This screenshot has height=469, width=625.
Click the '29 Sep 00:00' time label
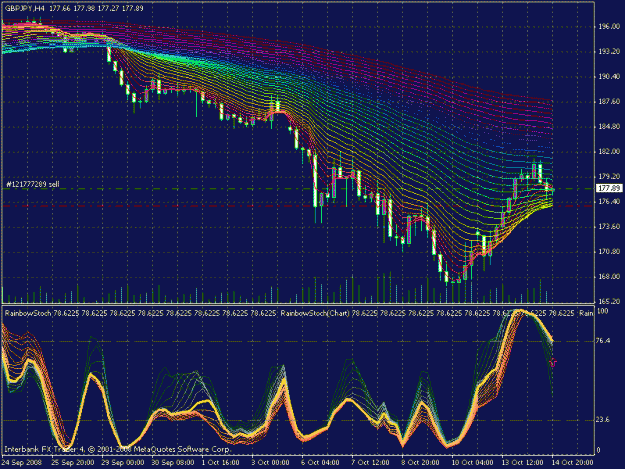[x=123, y=463]
